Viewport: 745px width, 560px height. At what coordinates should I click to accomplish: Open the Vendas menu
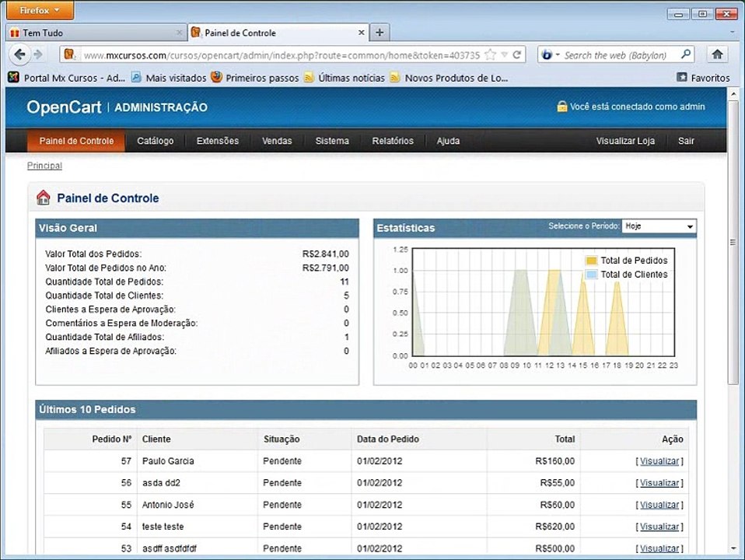[x=277, y=141]
